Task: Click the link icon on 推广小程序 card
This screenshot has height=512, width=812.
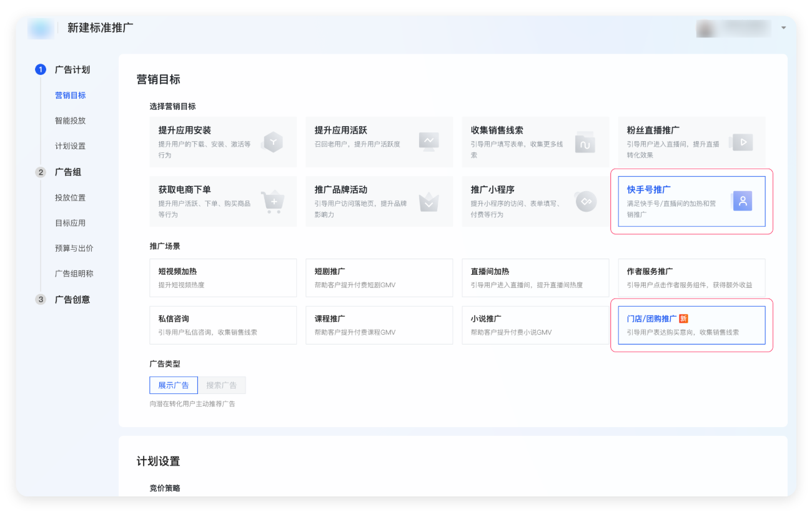Action: tap(586, 202)
